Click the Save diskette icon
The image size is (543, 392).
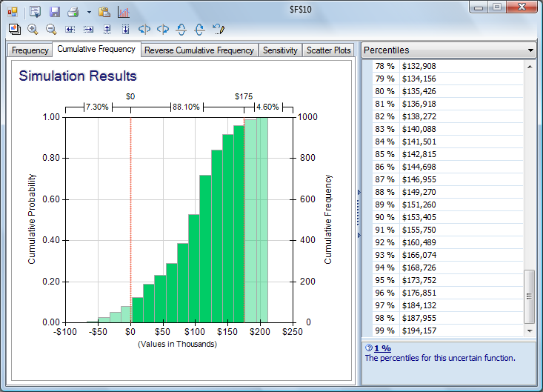tap(55, 12)
